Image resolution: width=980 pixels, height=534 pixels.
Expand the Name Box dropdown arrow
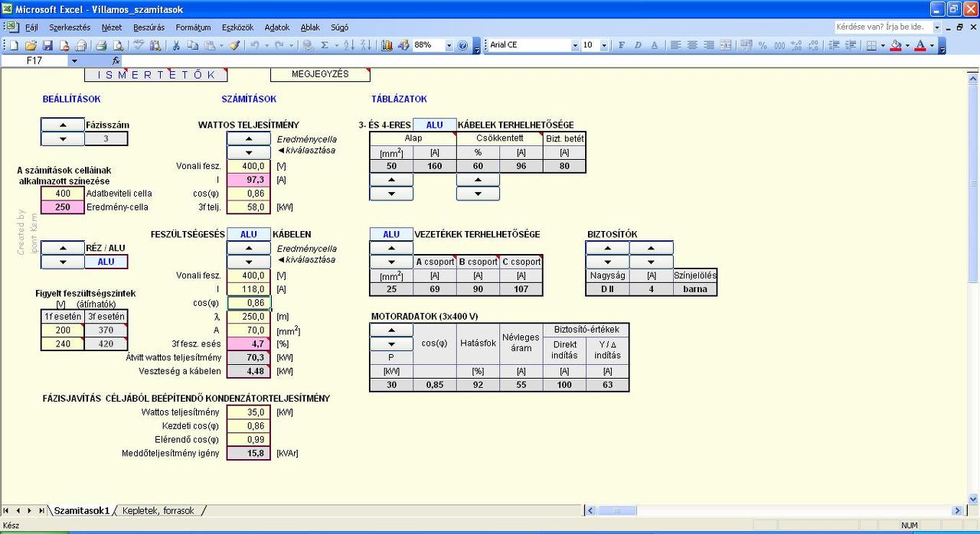[x=74, y=60]
